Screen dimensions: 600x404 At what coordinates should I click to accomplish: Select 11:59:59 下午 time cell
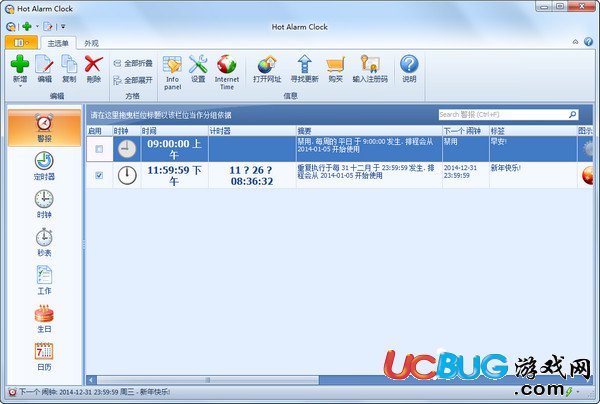click(174, 175)
